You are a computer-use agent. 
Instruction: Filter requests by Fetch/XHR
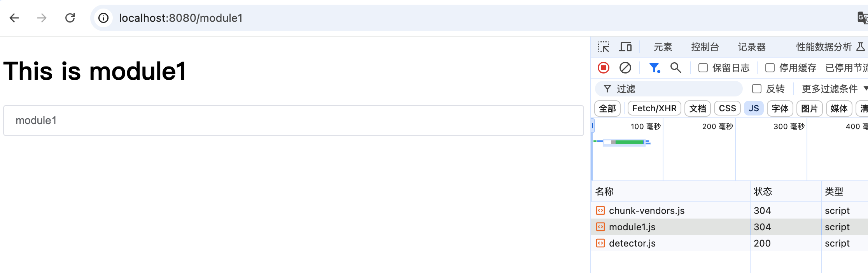[x=654, y=108]
